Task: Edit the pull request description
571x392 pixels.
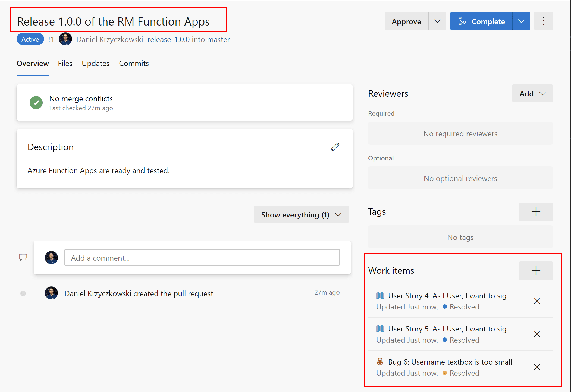Action: tap(335, 147)
